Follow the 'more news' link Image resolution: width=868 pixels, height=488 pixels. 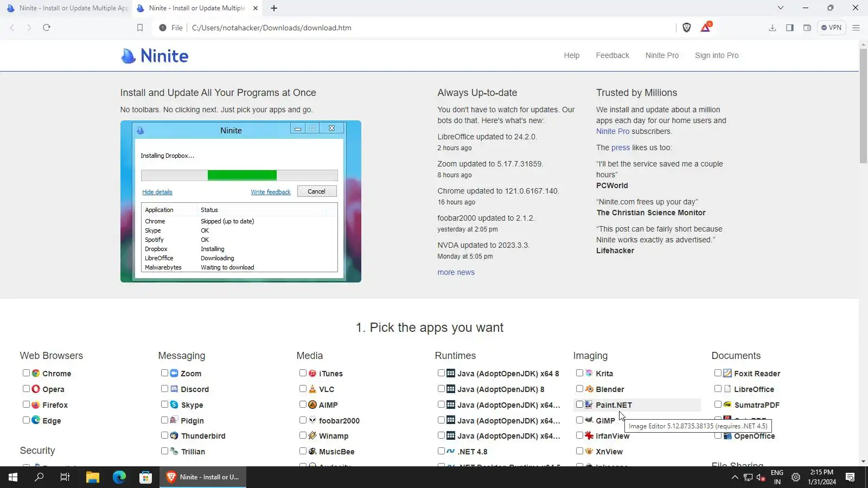click(x=456, y=272)
